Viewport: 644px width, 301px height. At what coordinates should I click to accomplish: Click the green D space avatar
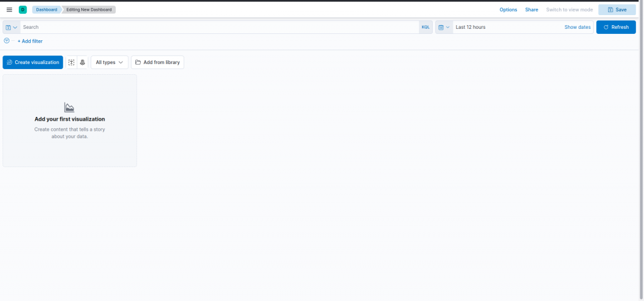pos(23,9)
